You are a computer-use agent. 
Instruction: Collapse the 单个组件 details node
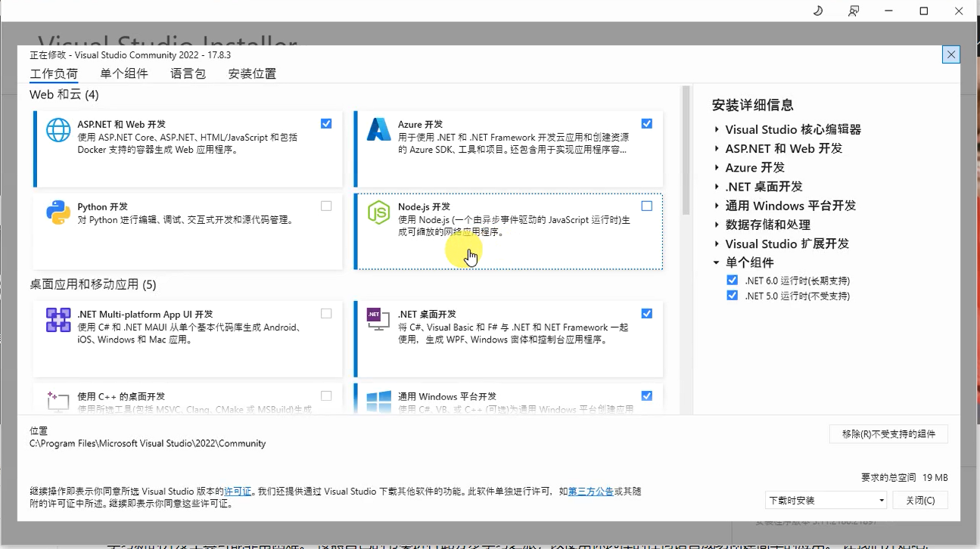(717, 262)
